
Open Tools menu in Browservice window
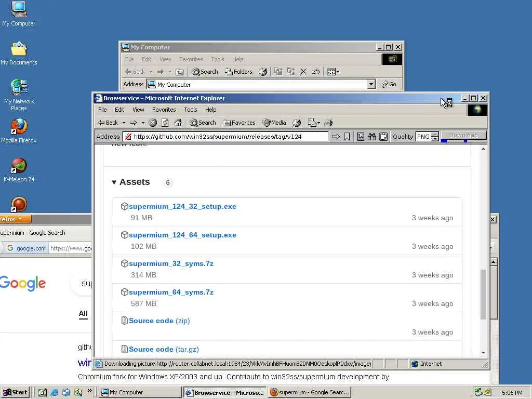click(191, 110)
